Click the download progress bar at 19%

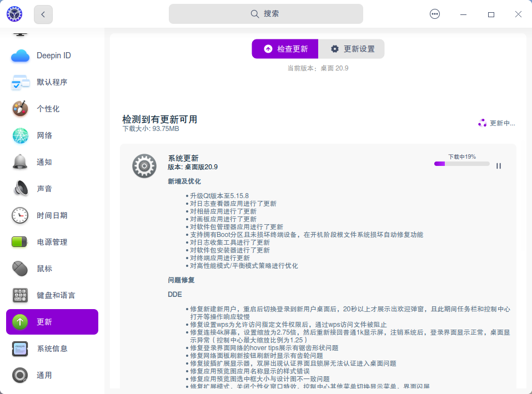461,164
